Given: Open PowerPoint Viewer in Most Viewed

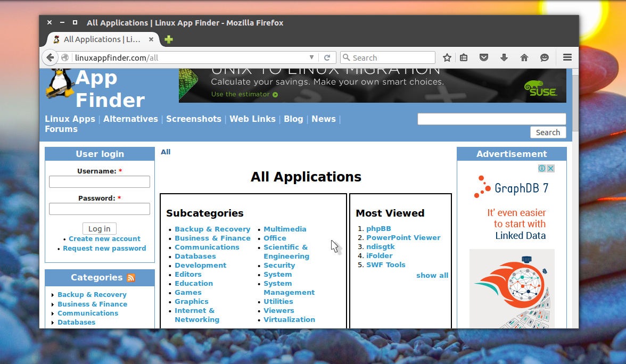Looking at the screenshot, I should [403, 237].
